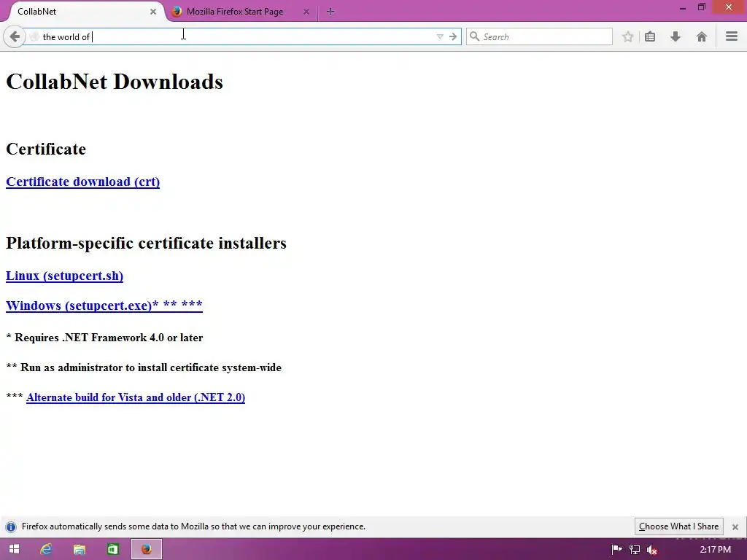Click the 2:17 PM clock
Viewport: 747px width, 560px height.
(x=715, y=550)
